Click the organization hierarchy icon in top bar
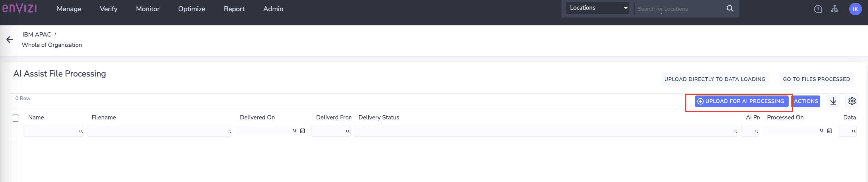Viewport: 868px width, 182px height. (x=835, y=9)
